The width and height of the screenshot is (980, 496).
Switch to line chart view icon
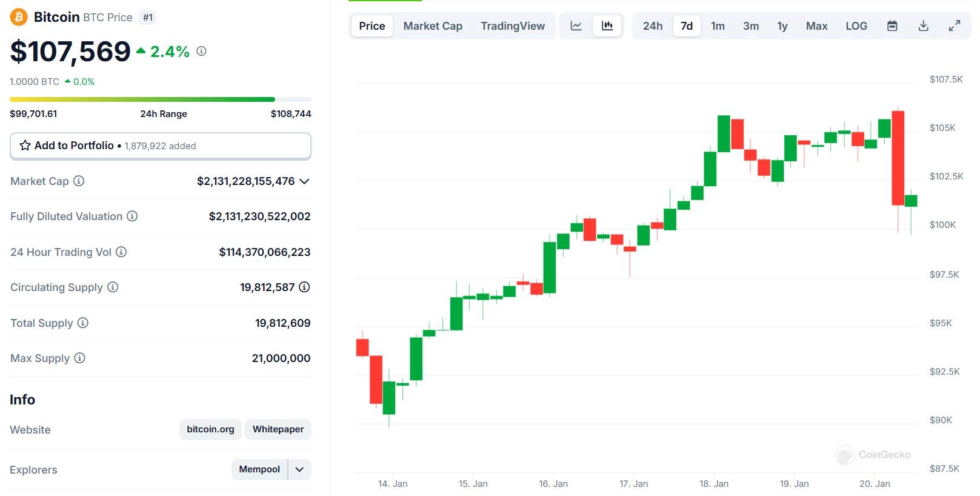tap(576, 26)
